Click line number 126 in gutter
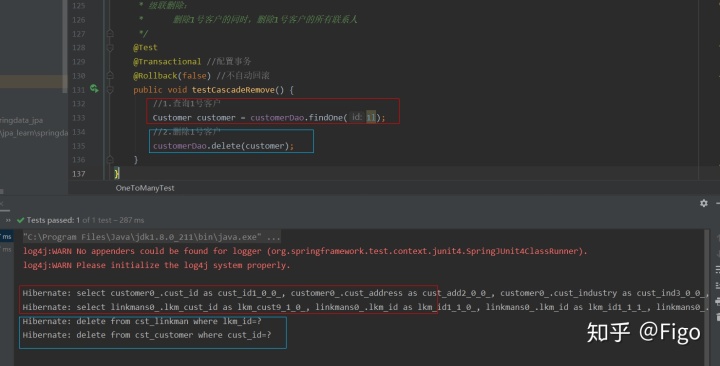Image resolution: width=720 pixels, height=366 pixels. 79,20
